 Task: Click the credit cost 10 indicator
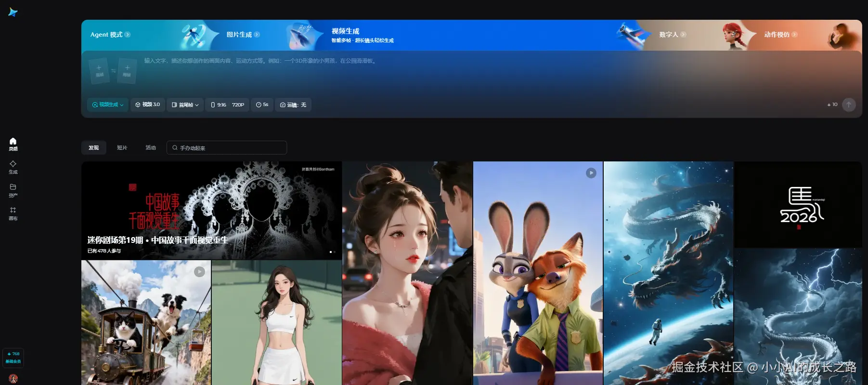pyautogui.click(x=832, y=105)
